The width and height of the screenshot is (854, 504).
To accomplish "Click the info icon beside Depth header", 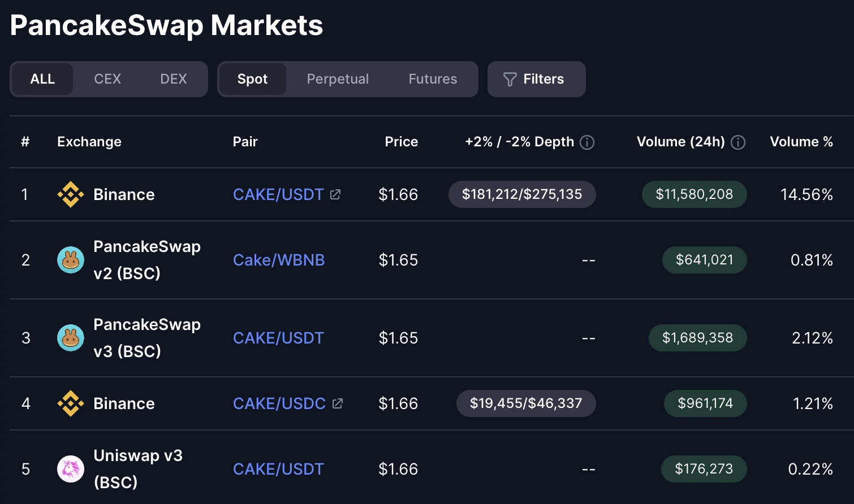I will tap(587, 142).
